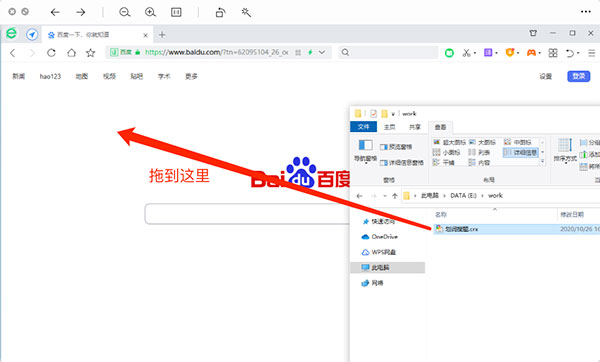
Task: Choose 超大图标 layout
Action: coord(449,142)
